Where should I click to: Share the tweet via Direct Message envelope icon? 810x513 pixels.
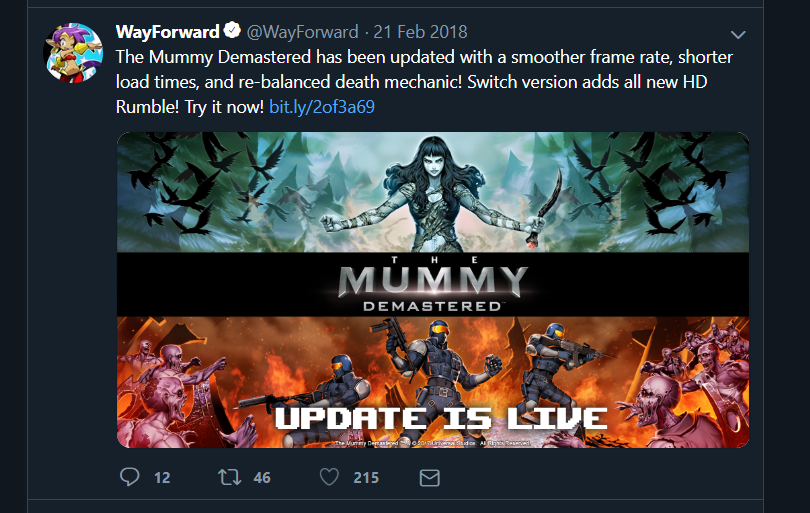pyautogui.click(x=429, y=477)
